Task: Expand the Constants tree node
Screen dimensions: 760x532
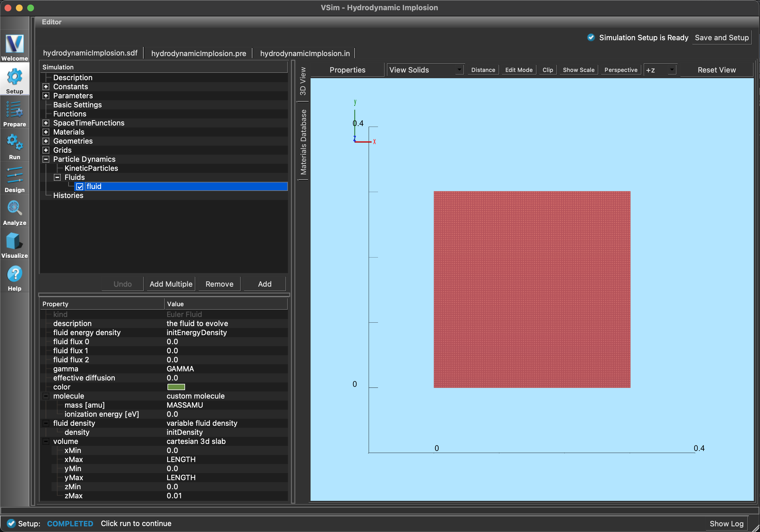Action: tap(46, 87)
